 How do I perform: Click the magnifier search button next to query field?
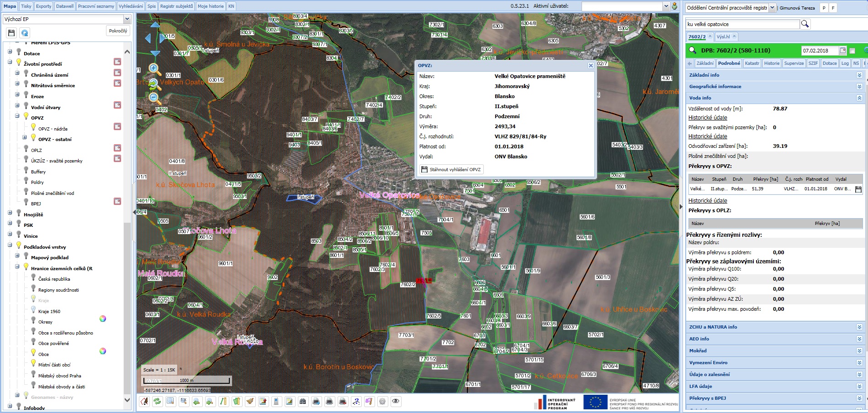pyautogui.click(x=805, y=24)
